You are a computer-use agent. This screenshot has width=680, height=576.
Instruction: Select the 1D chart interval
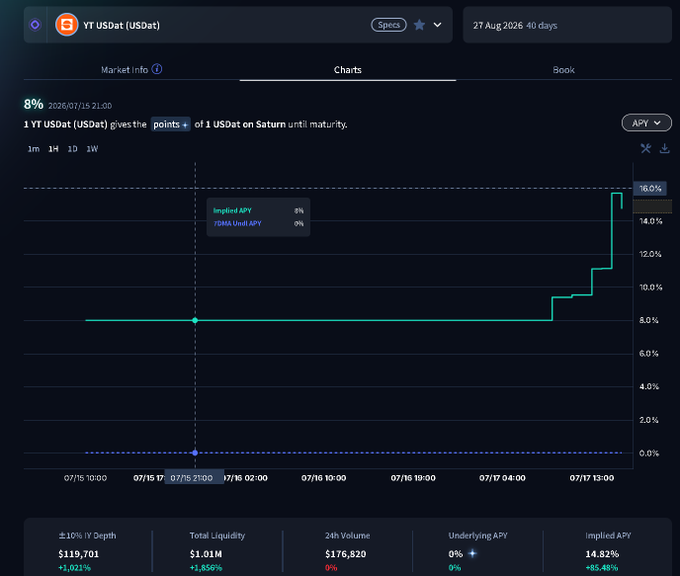tap(72, 149)
